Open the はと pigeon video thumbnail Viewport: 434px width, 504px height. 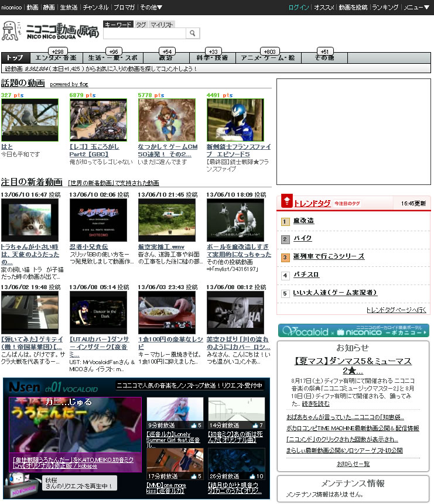(x=30, y=120)
